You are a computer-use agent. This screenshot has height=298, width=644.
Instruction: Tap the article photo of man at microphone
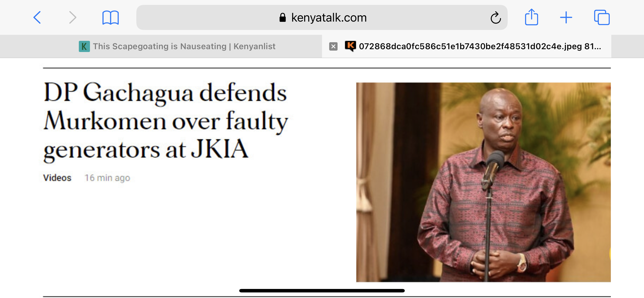click(x=483, y=182)
